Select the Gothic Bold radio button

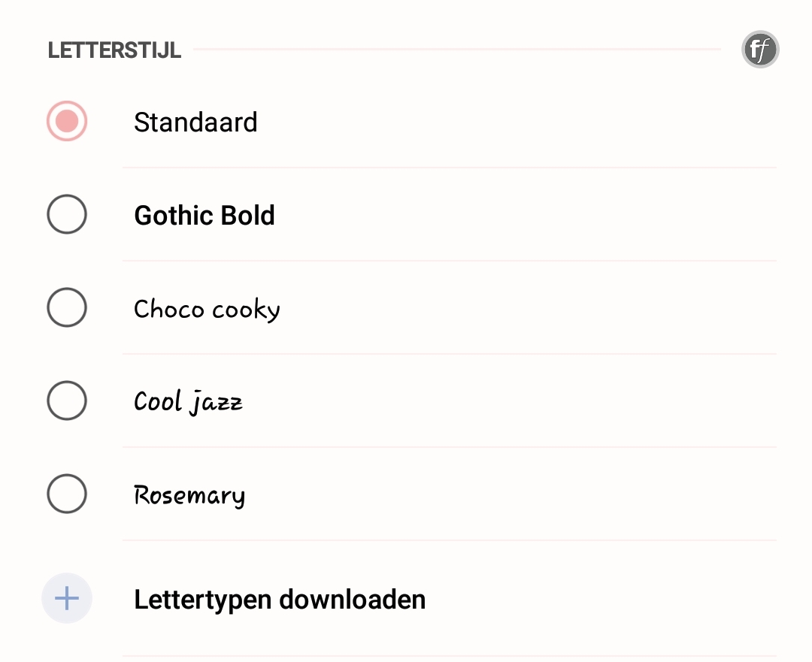coord(67,214)
